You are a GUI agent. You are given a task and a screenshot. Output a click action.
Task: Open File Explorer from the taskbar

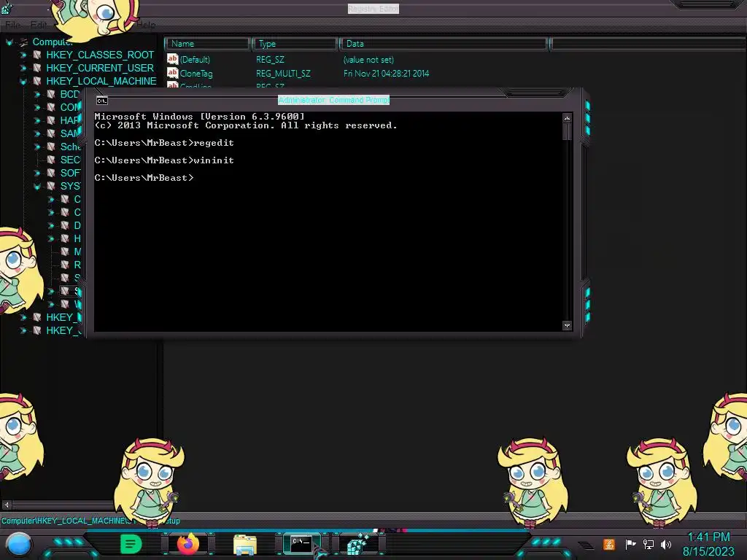245,544
